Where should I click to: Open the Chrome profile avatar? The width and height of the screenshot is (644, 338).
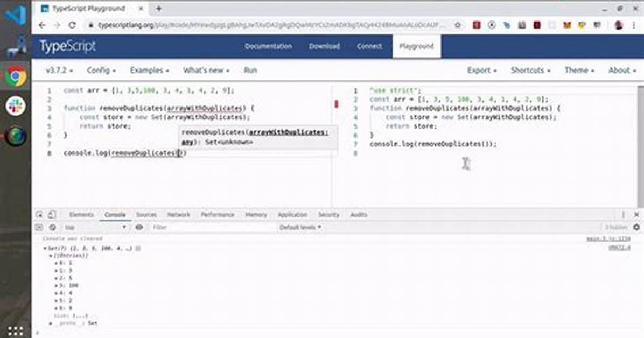pos(618,25)
